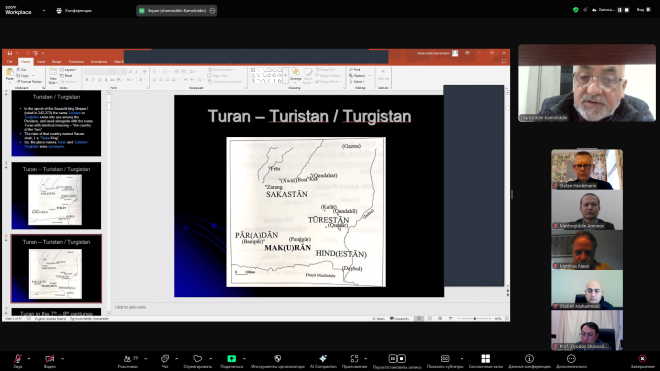Open meeting information icon

pos(529,359)
